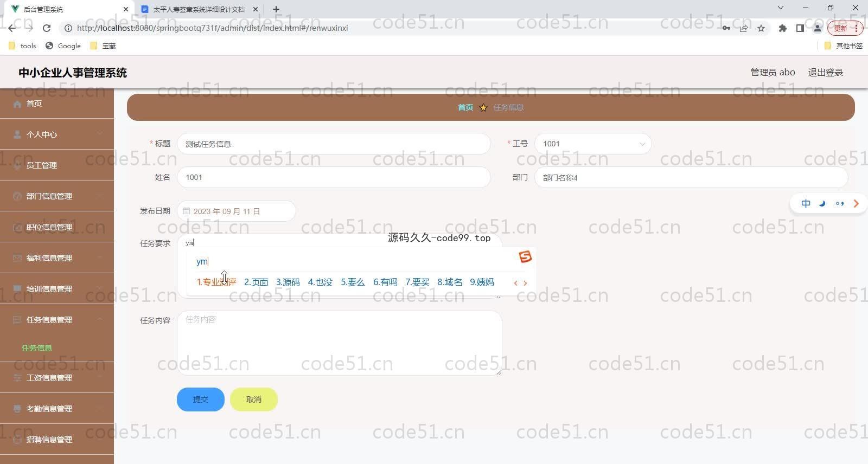868x464 pixels.
Task: Open 招聘信息管理 sidebar menu
Action: pos(57,440)
